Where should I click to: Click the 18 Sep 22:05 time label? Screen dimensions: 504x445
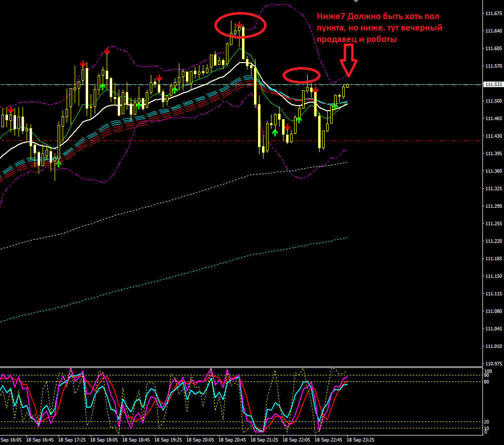(297, 440)
